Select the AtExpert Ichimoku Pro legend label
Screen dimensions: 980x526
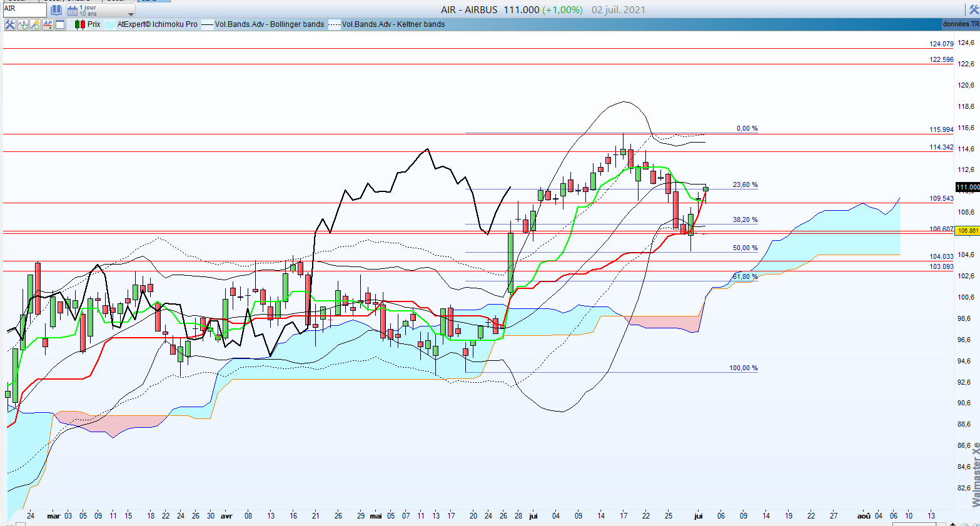click(x=158, y=24)
